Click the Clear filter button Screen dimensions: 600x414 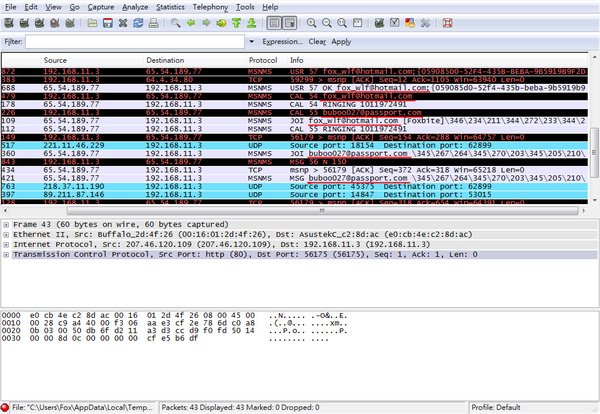click(x=317, y=41)
